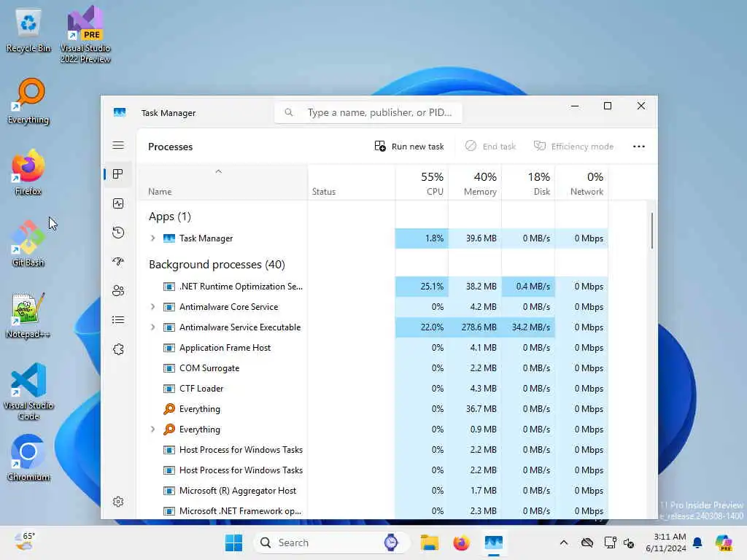
Task: Expand Antimalware Service Executable process group
Action: coord(153,327)
